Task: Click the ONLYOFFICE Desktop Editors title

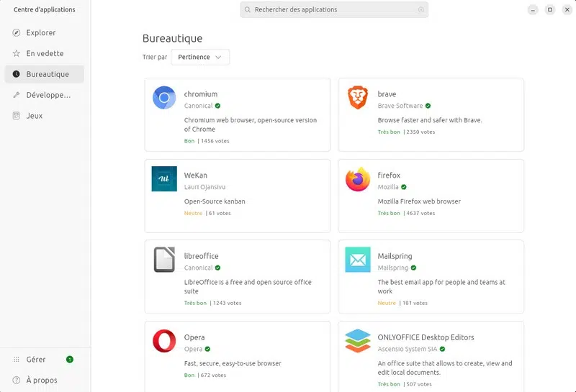Action: tap(426, 337)
